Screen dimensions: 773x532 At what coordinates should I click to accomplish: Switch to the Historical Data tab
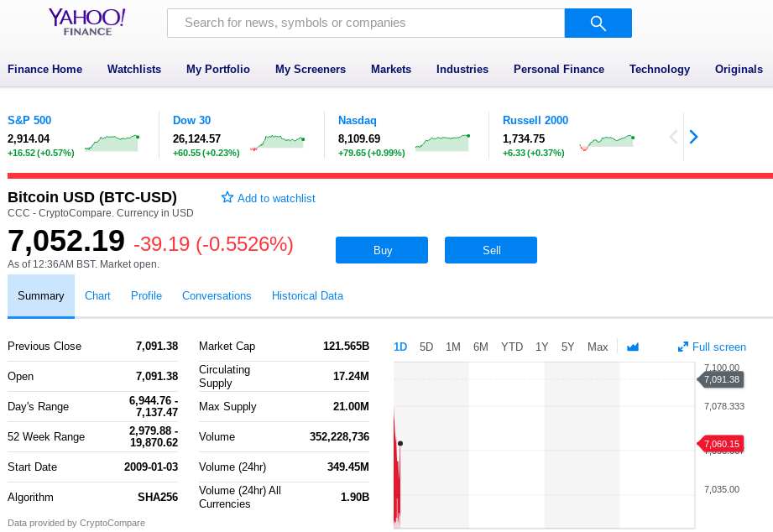tap(308, 296)
